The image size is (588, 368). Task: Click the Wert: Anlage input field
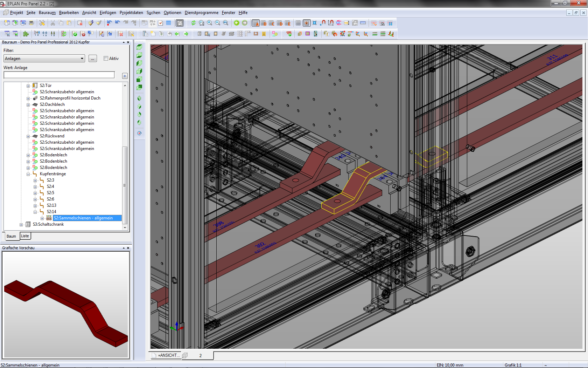coord(59,75)
